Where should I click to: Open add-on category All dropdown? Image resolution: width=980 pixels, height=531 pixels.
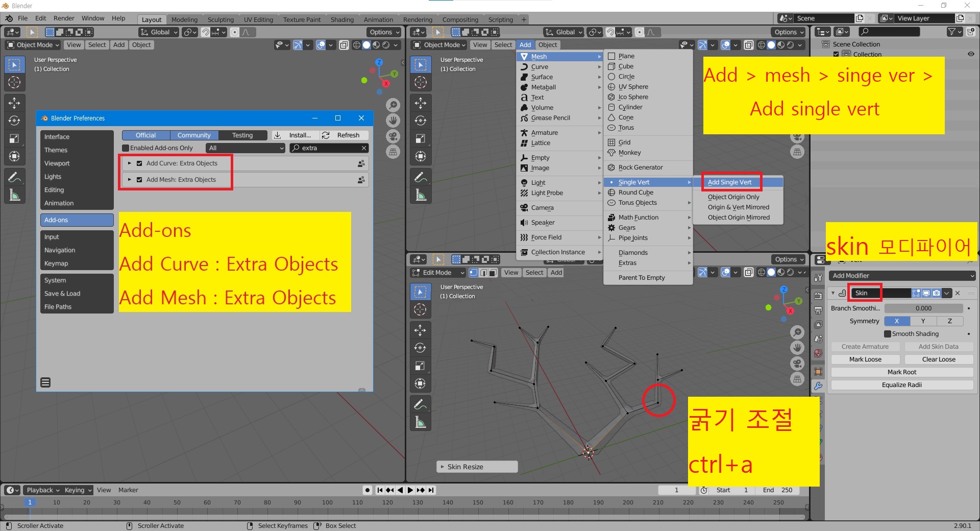pos(245,148)
